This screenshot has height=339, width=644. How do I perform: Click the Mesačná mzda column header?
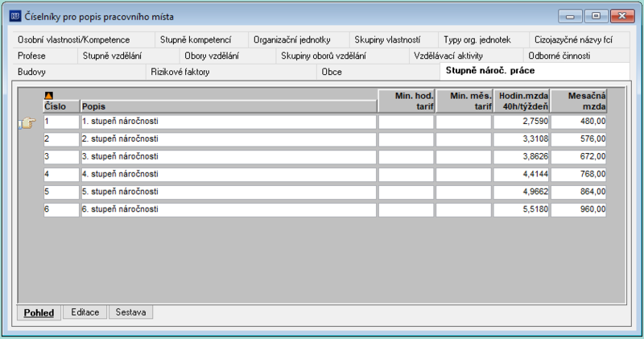tap(579, 101)
